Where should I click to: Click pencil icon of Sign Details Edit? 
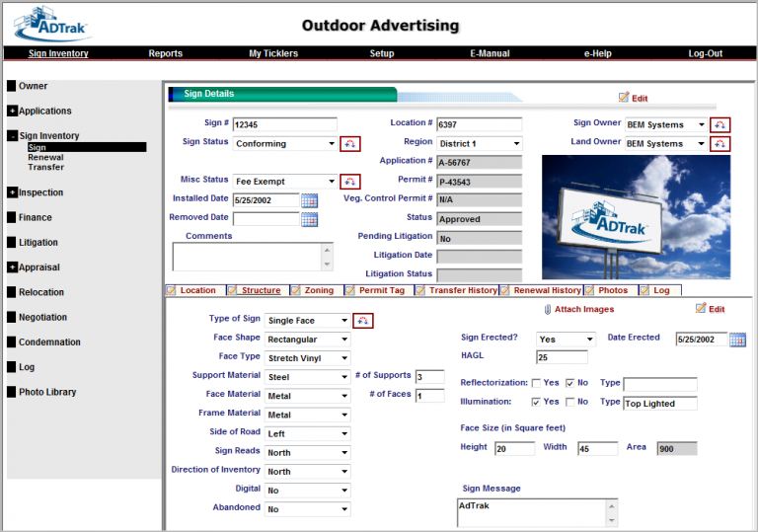[x=624, y=97]
